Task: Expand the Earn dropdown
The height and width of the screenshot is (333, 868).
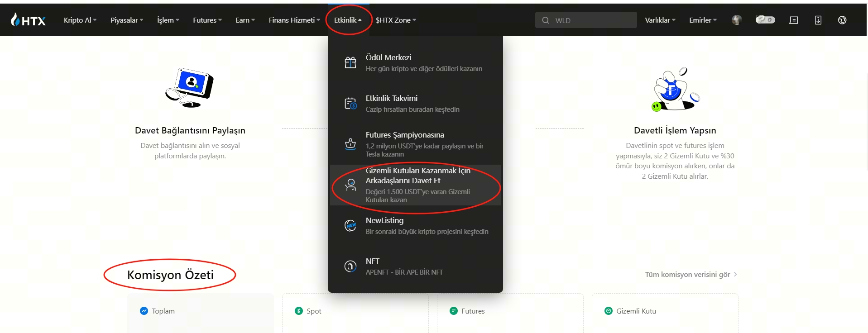Action: pyautogui.click(x=245, y=20)
